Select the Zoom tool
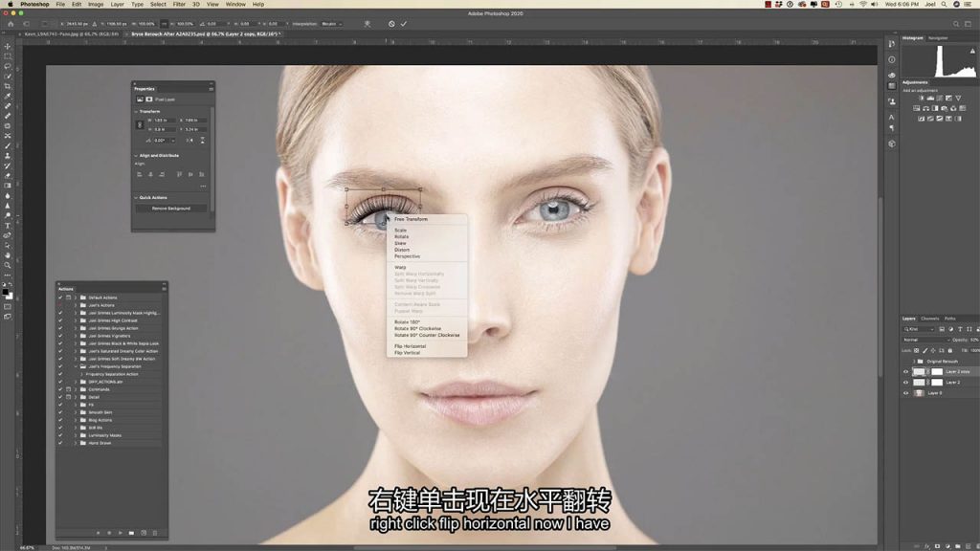 8,266
